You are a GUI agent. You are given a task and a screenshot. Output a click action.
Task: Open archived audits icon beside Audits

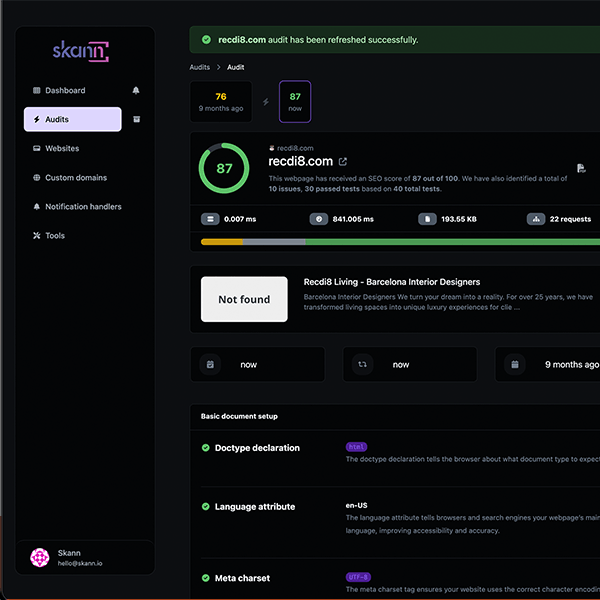136,119
